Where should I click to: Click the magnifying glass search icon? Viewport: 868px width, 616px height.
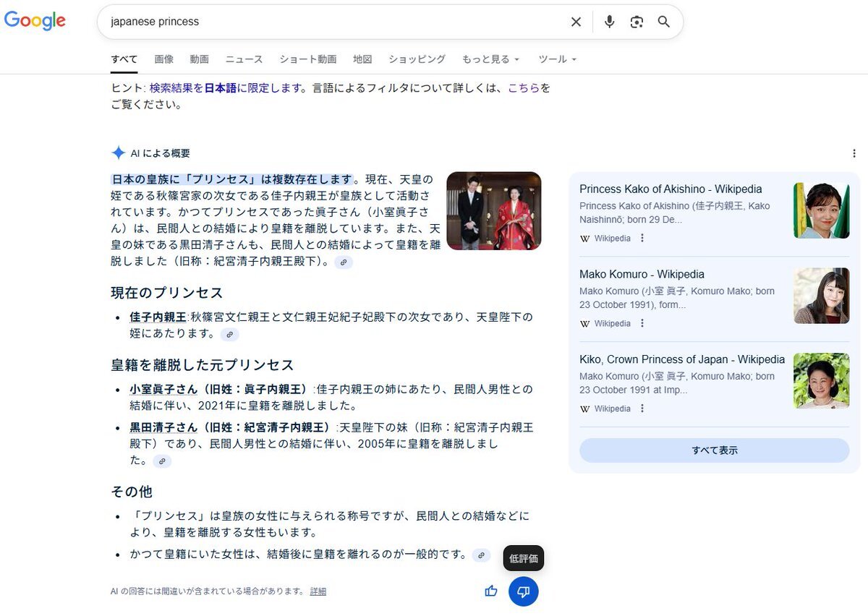click(664, 22)
